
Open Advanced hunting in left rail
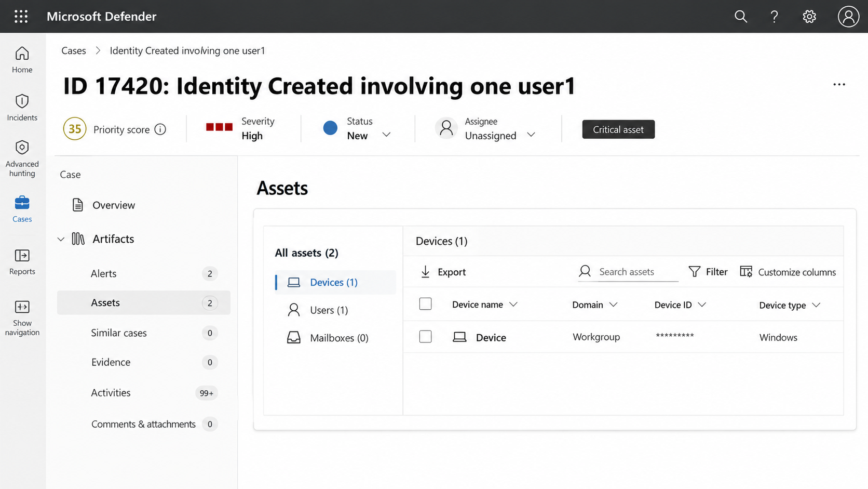[x=22, y=158]
